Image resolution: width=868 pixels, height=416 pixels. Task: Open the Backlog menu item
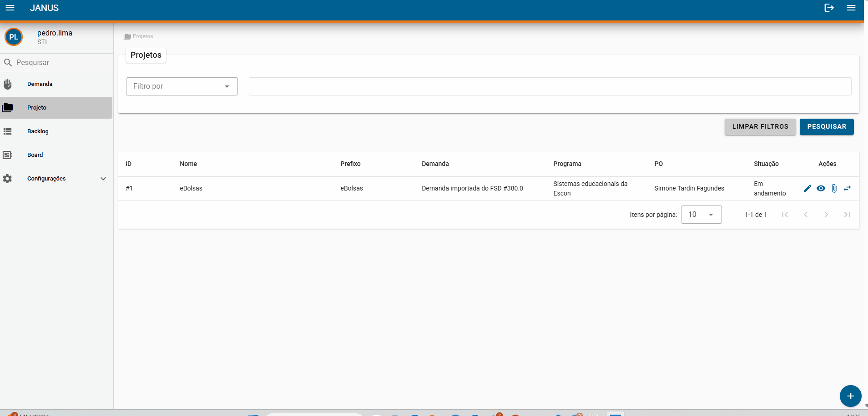(56, 131)
